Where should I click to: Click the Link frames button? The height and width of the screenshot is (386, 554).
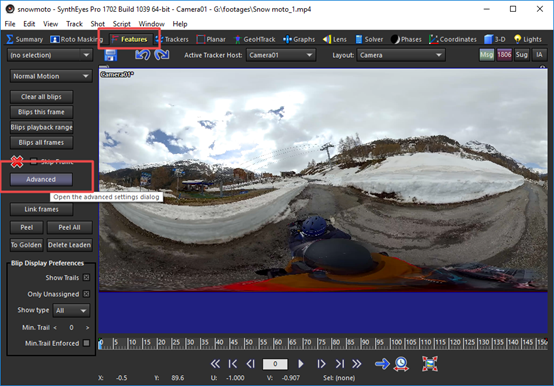click(x=41, y=209)
